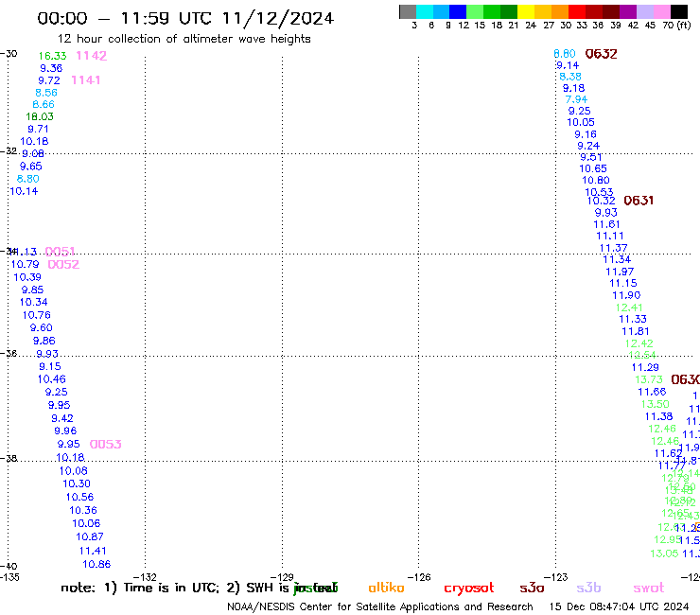This screenshot has width=700, height=615.
Task: Click the orange 30 ft legend swatch
Action: [x=560, y=11]
